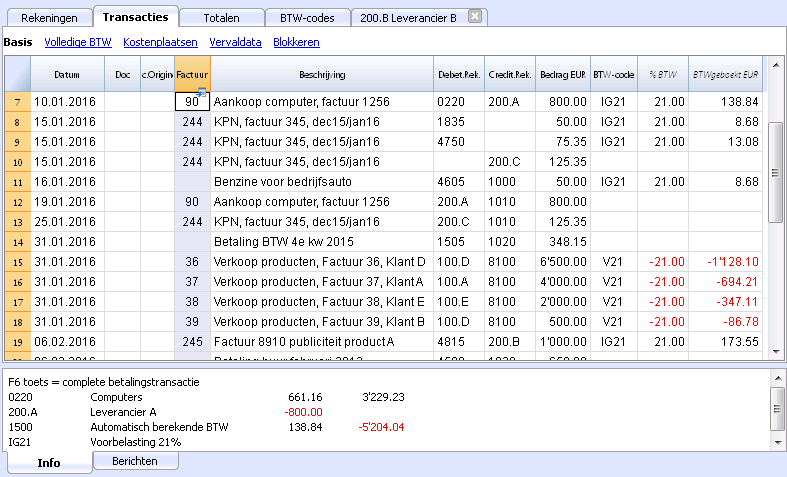Select the Transacties tab
The width and height of the screenshot is (787, 477).
coord(136,17)
